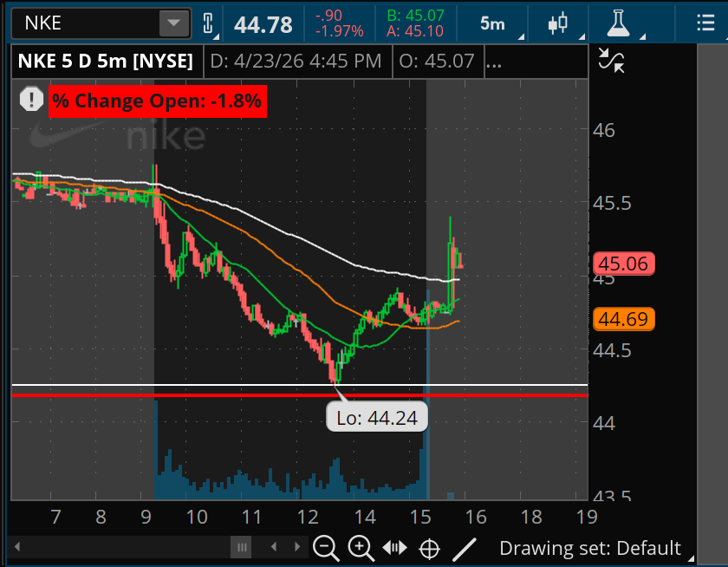This screenshot has width=728, height=567.
Task: Click the Lo: 44.24 price bubble
Action: (x=377, y=418)
